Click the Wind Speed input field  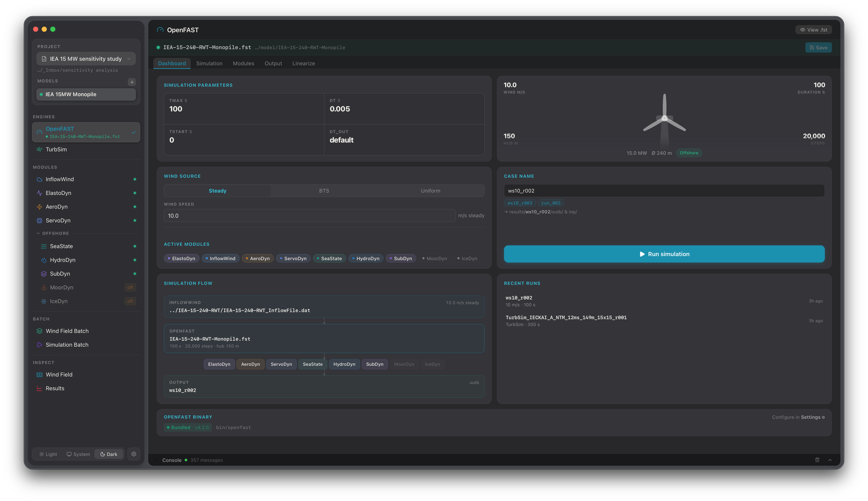[x=309, y=216]
